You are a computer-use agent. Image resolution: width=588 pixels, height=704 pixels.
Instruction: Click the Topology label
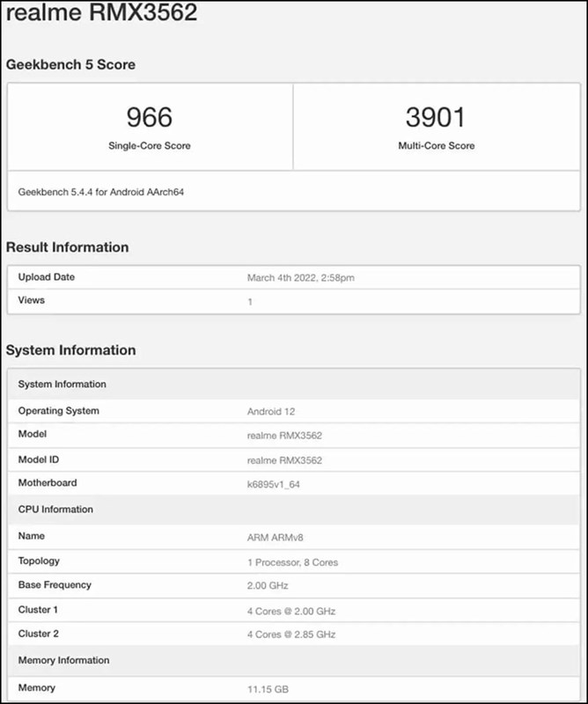(39, 561)
